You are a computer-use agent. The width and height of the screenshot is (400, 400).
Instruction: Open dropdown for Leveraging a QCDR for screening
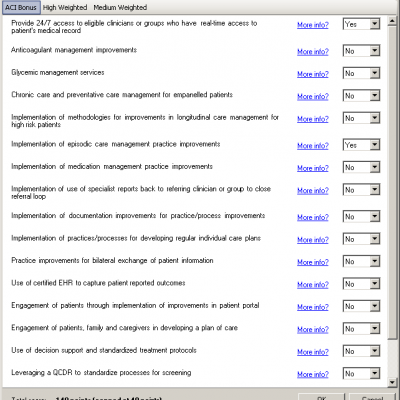(x=362, y=373)
